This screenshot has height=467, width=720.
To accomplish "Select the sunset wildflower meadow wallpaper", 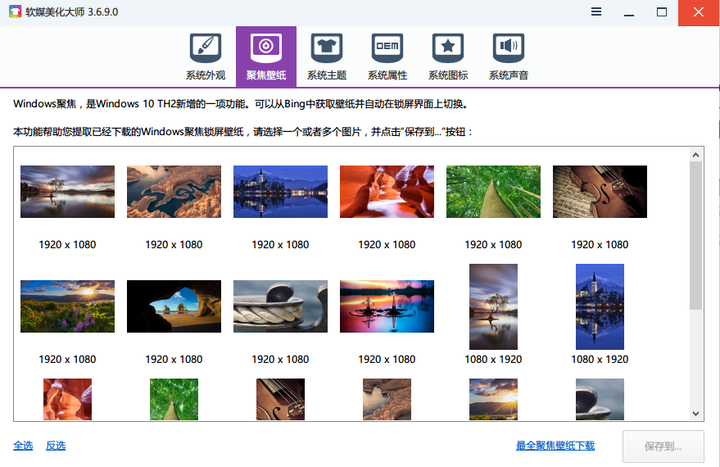I will tap(68, 306).
